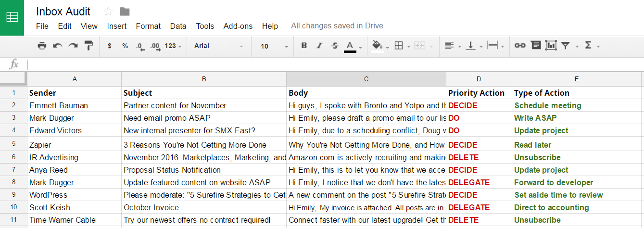644x228 pixels.
Task: Open vertical align options
Action: point(470,46)
